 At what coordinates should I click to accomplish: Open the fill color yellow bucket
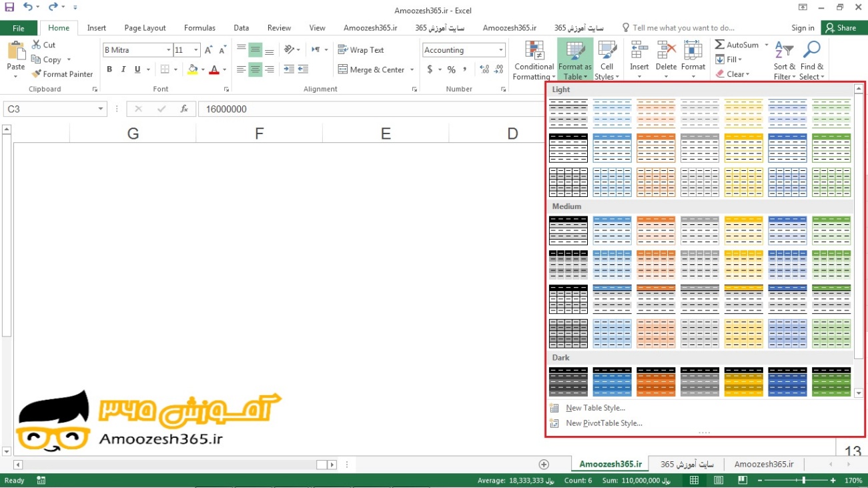[x=193, y=69]
